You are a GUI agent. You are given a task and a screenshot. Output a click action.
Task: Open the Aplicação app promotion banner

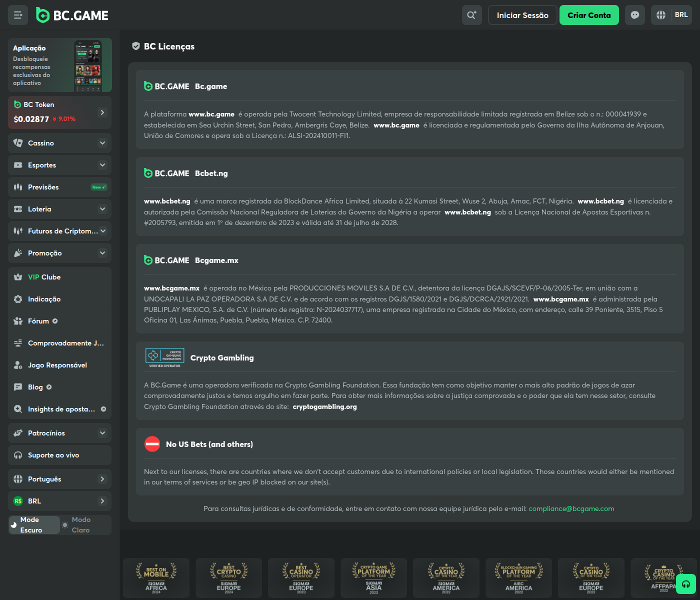point(60,65)
